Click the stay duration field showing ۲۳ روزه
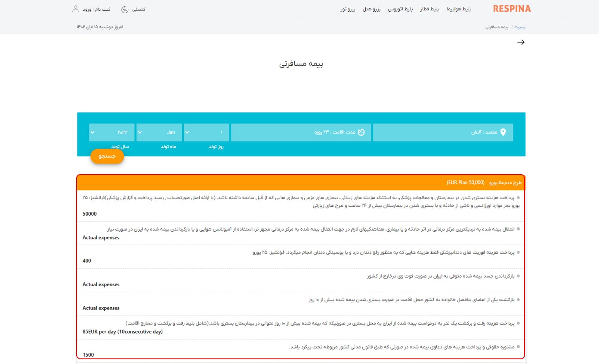The height and width of the screenshot is (364, 599). tap(301, 132)
